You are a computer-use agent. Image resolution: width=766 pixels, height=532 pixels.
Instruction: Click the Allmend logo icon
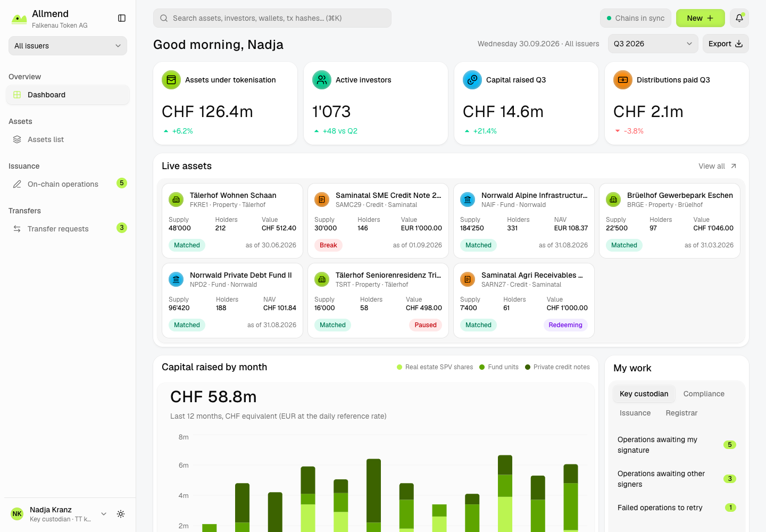[x=19, y=19]
